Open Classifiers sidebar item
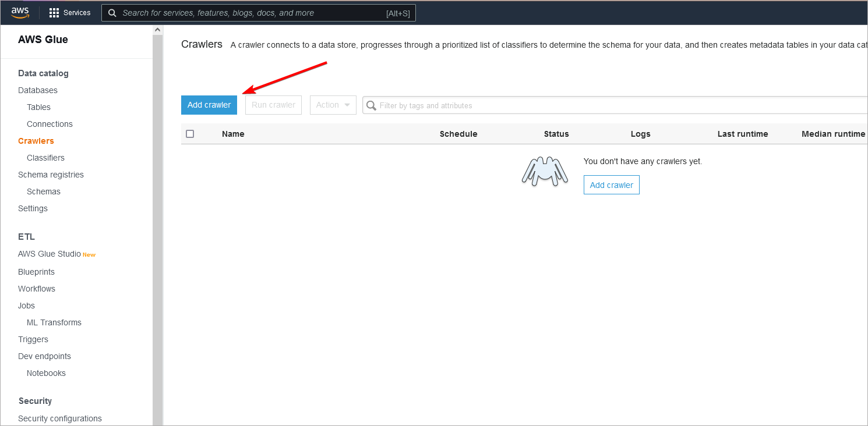 [x=45, y=158]
